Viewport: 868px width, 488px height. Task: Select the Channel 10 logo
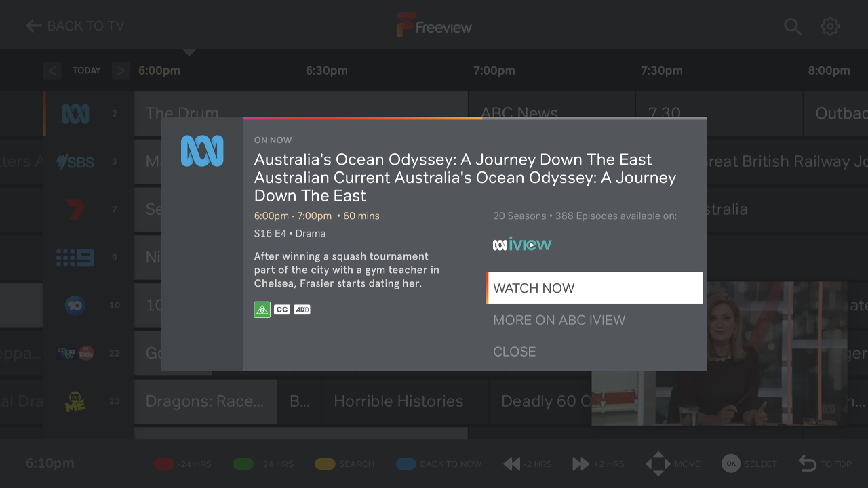pyautogui.click(x=75, y=306)
